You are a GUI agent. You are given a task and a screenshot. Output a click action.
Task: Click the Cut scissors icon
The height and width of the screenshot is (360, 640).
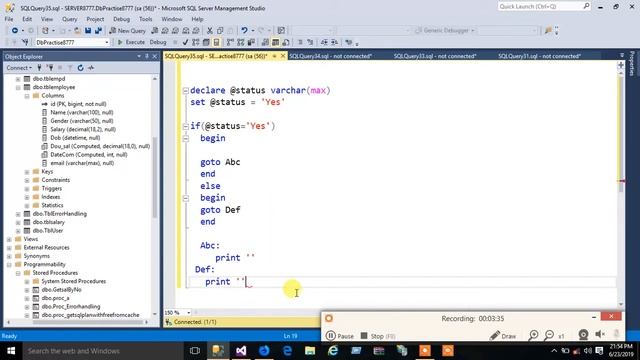pos(210,31)
